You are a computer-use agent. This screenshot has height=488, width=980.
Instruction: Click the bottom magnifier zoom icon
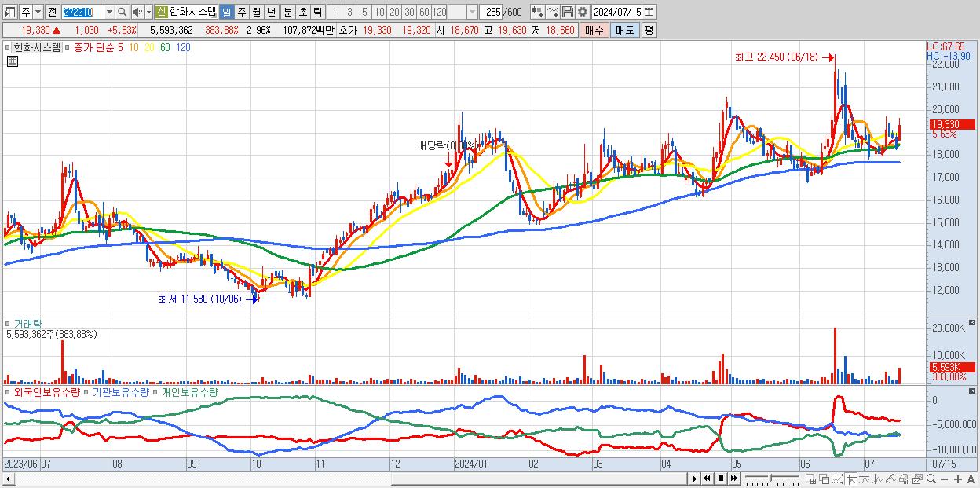pyautogui.click(x=931, y=479)
